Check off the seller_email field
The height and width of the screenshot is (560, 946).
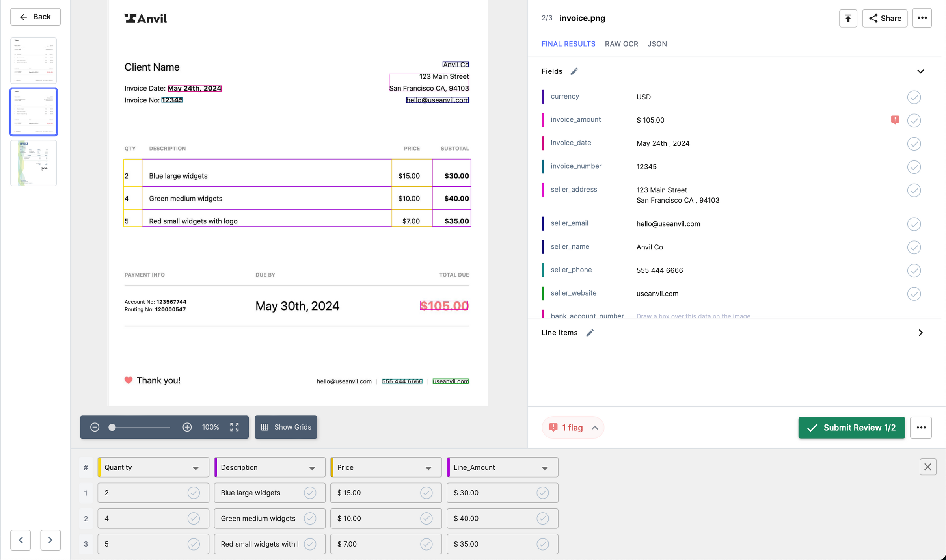(x=914, y=224)
